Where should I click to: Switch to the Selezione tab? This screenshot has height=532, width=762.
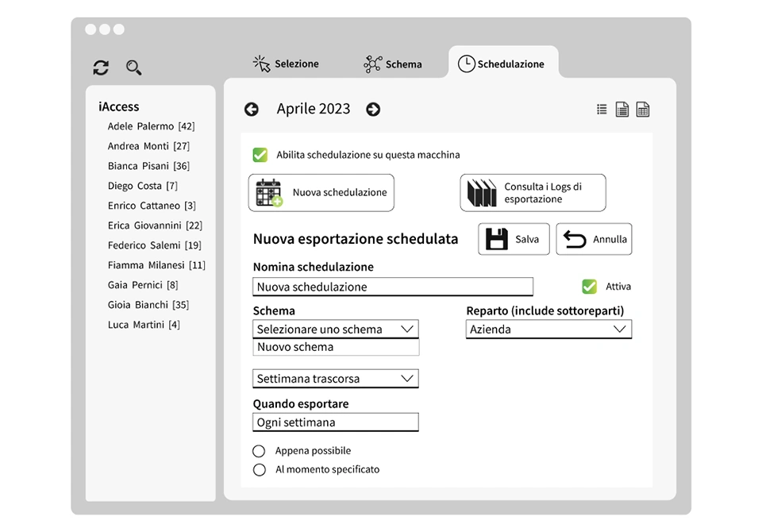[286, 64]
